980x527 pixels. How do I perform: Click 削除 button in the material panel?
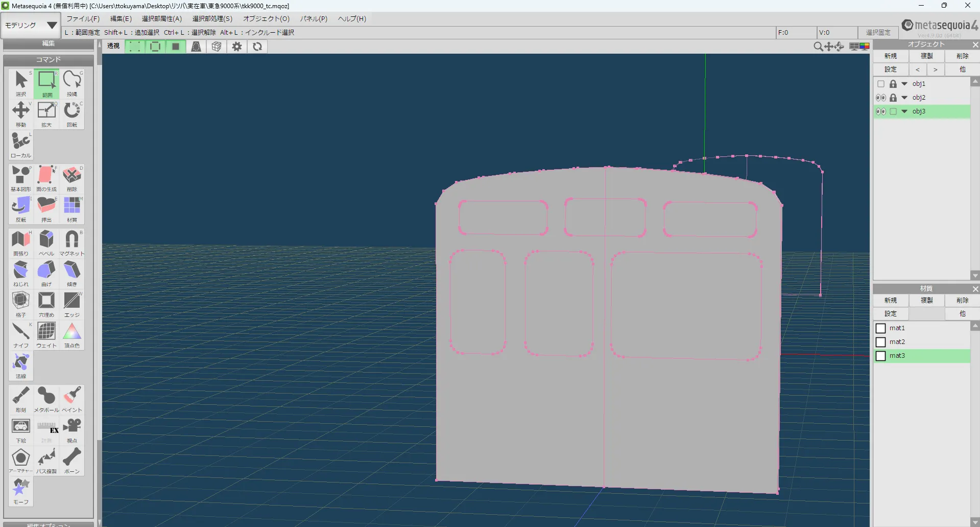tap(962, 301)
